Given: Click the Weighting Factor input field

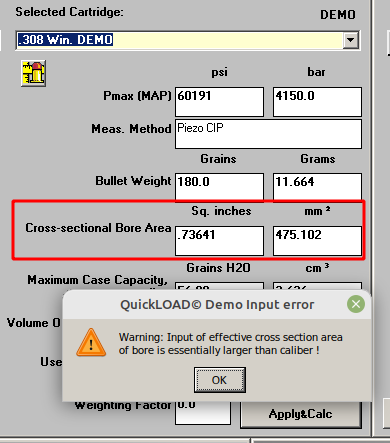Looking at the screenshot, I should tap(203, 413).
